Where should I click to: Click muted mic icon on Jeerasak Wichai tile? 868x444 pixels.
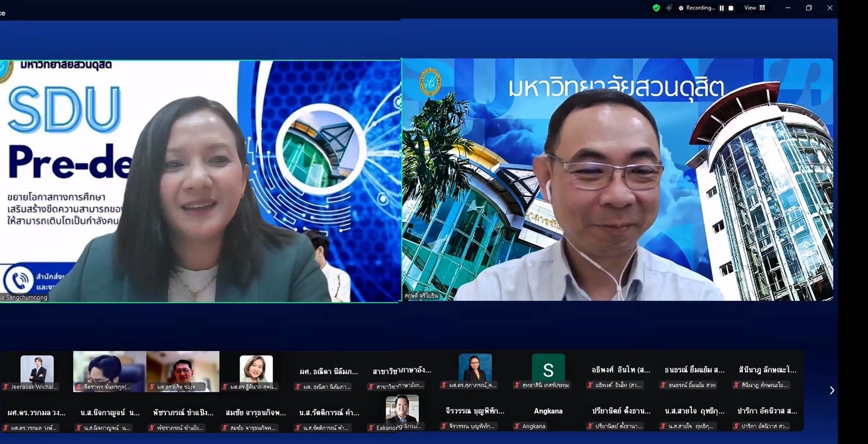coord(6,387)
